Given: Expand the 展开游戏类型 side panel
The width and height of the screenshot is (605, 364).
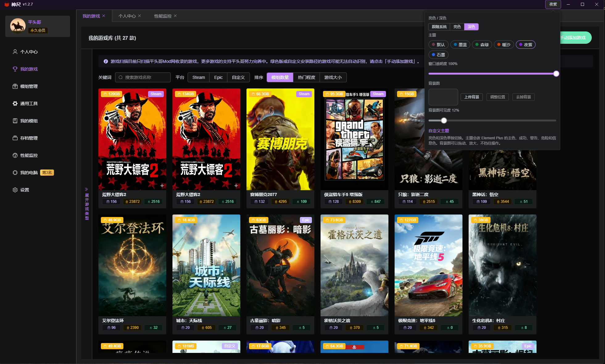Looking at the screenshot, I should point(87,204).
